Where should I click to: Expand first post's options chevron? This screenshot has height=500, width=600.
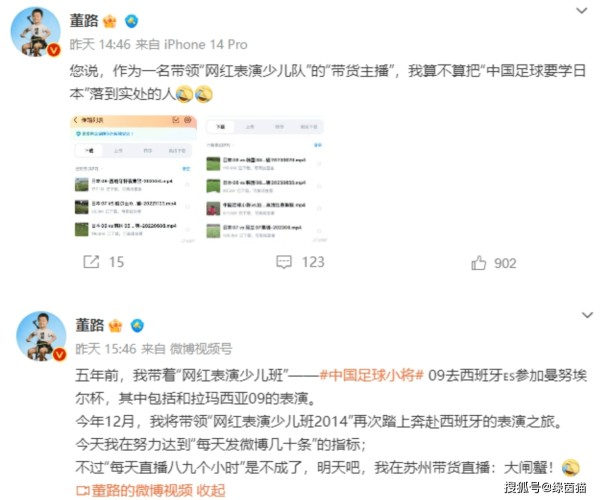582,10
